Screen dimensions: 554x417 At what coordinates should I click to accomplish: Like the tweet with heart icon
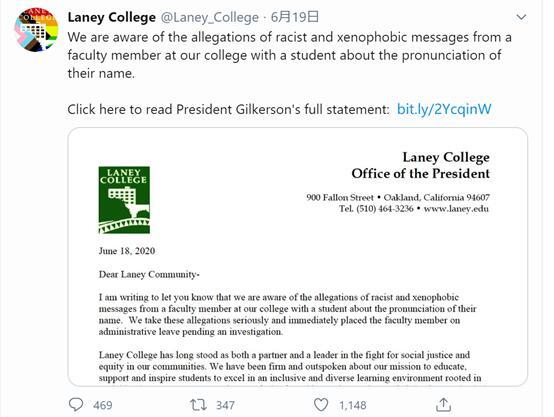coord(321,405)
